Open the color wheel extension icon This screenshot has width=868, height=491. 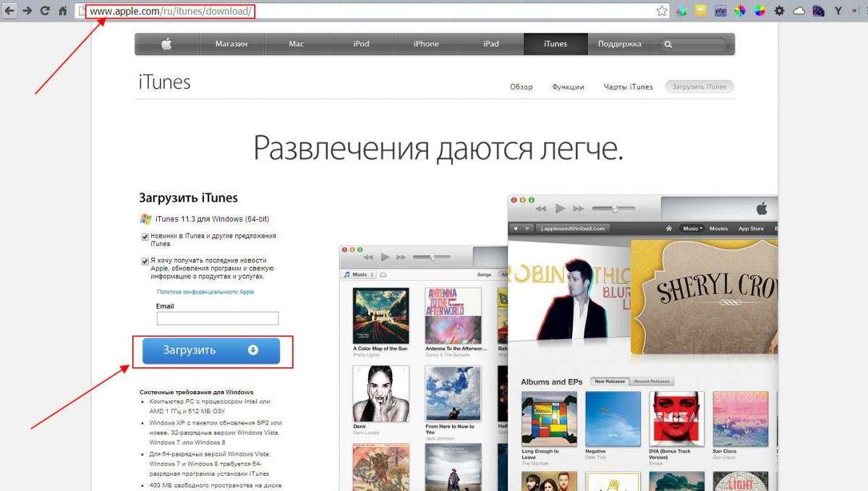[759, 11]
